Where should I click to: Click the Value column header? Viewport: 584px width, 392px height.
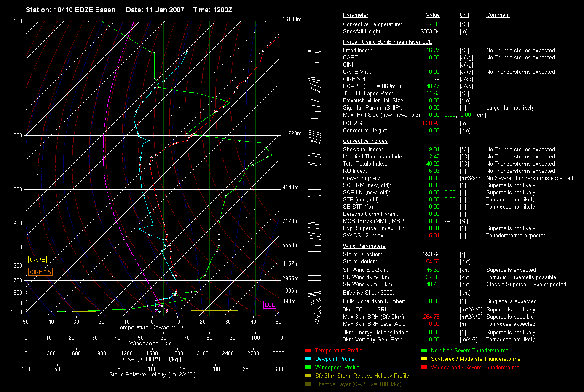(x=432, y=15)
